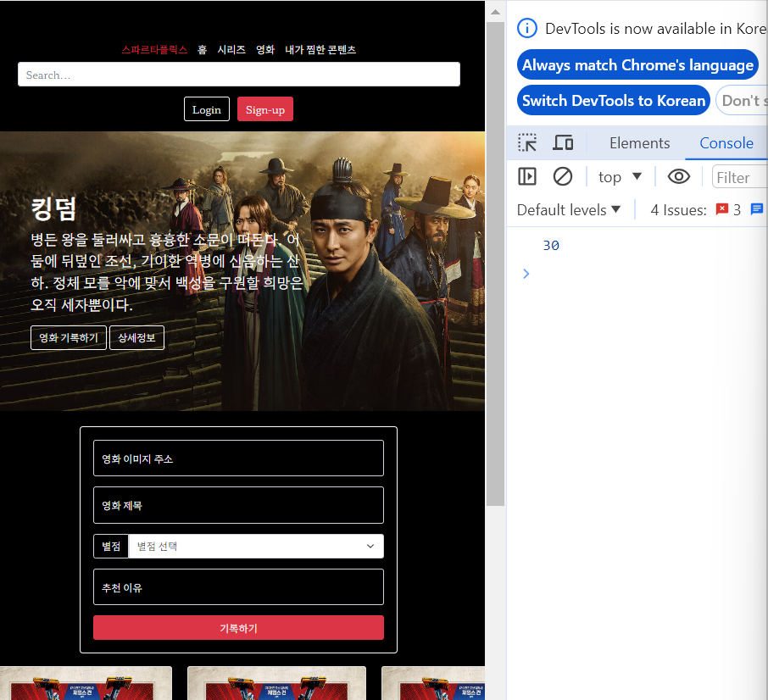Open the middle movie poster card
The height and width of the screenshot is (700, 768).
pyautogui.click(x=276, y=683)
